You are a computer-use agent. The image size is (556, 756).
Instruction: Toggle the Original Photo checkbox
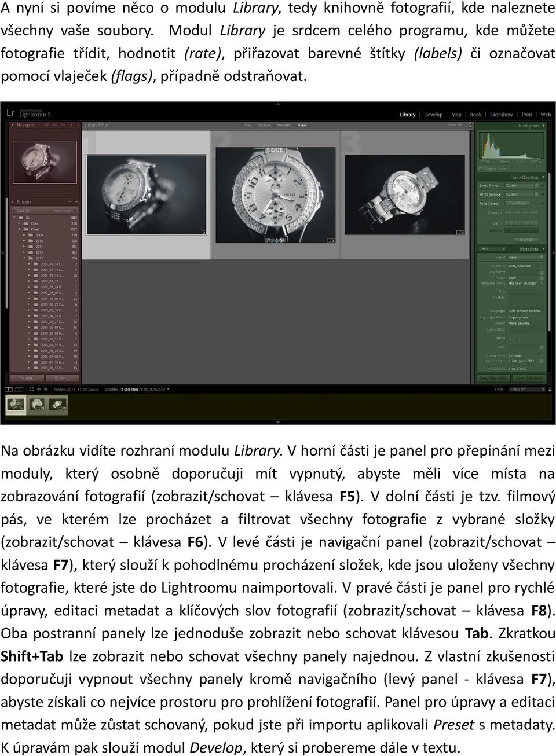click(481, 168)
